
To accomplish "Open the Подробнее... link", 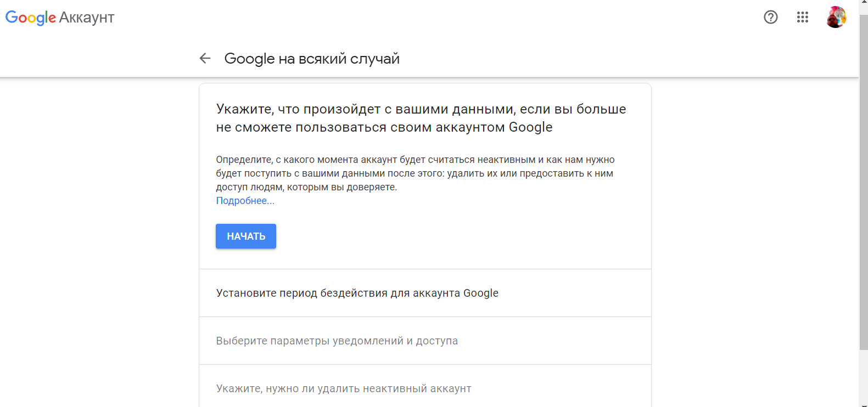I will coord(245,201).
